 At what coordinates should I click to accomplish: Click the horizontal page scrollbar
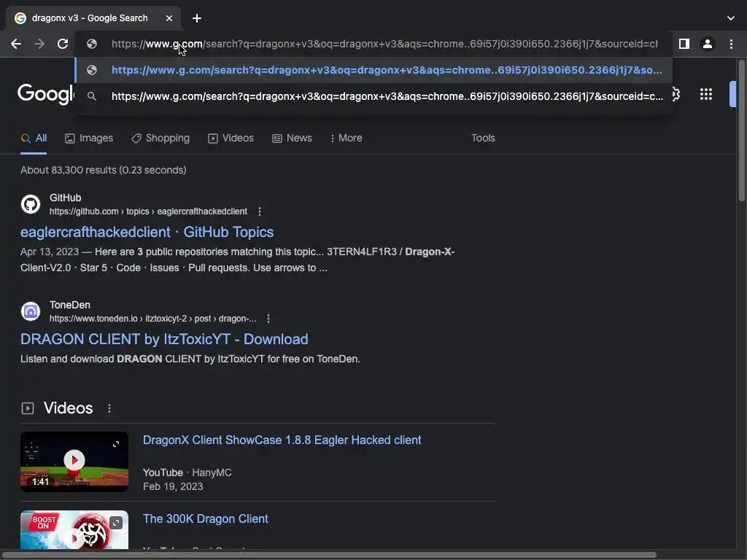[x=329, y=555]
